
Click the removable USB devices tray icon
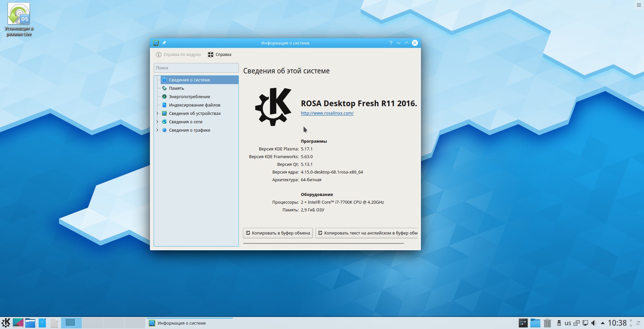(559, 323)
